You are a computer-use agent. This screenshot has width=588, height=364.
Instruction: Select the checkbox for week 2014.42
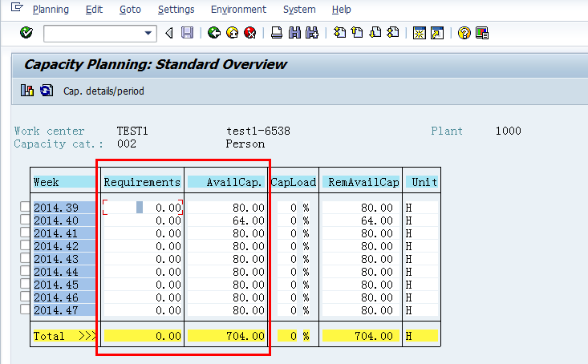[x=25, y=245]
